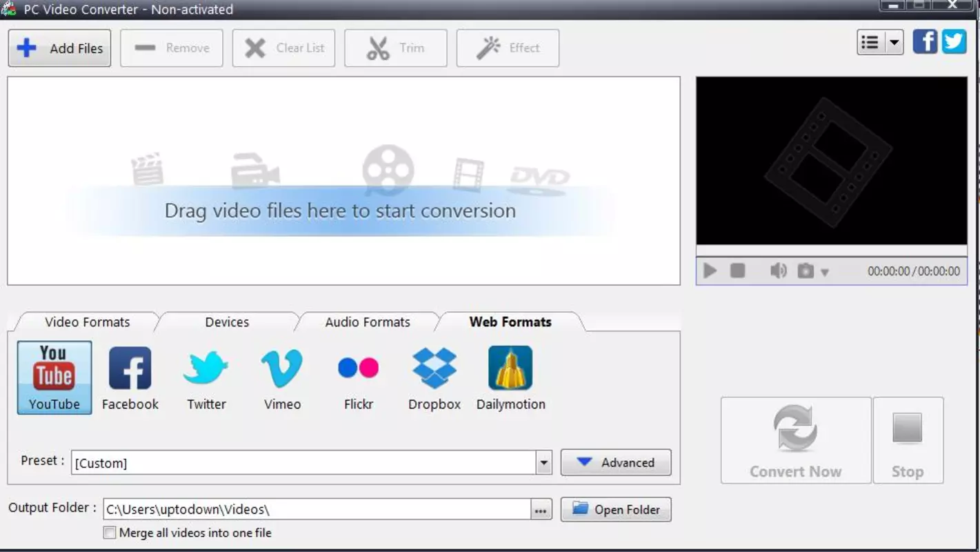The width and height of the screenshot is (980, 552).
Task: Select the Dailymotion web format
Action: click(511, 379)
